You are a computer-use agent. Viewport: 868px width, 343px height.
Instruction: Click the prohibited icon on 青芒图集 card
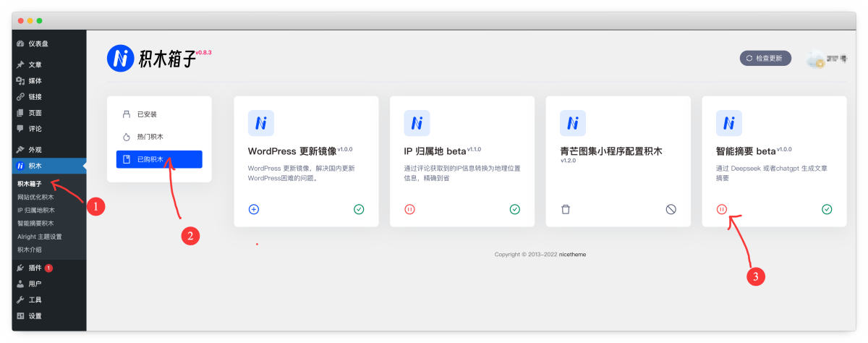671,209
